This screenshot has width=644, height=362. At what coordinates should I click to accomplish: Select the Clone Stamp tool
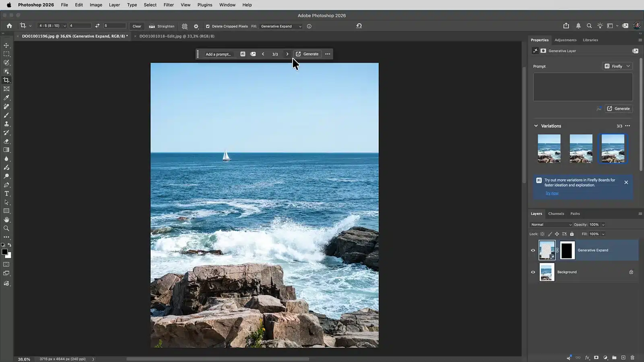pyautogui.click(x=6, y=124)
